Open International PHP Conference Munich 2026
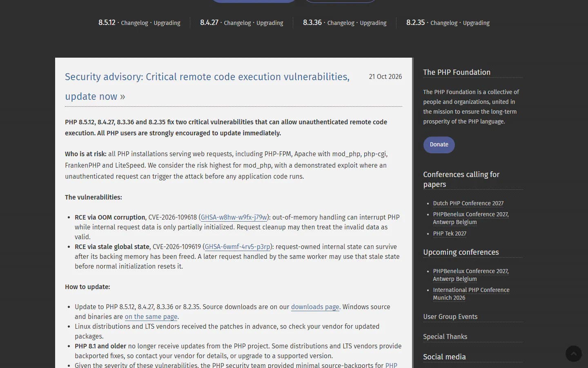 471,294
